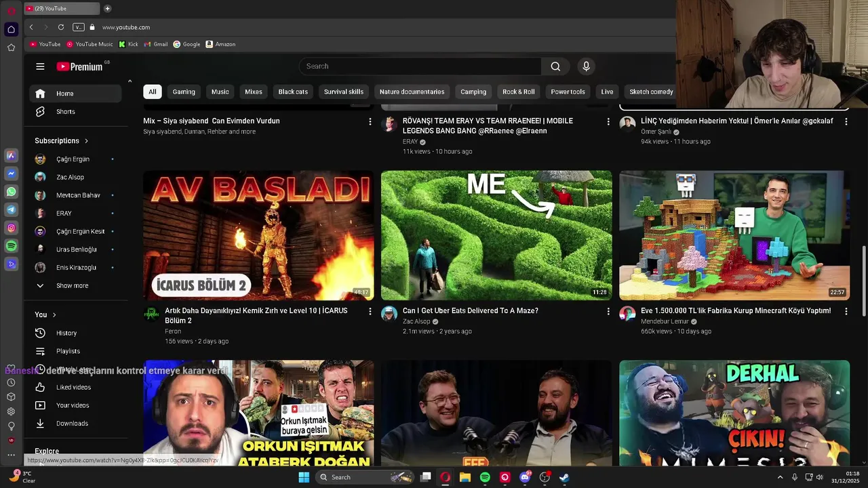This screenshot has width=868, height=488.
Task: Open the Gmail bookmark
Action: click(156, 44)
